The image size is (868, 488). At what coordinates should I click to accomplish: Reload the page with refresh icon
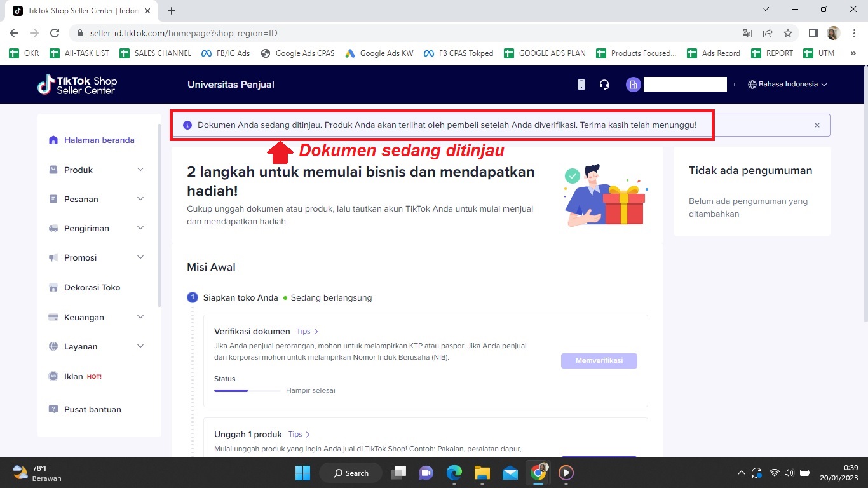click(x=55, y=33)
